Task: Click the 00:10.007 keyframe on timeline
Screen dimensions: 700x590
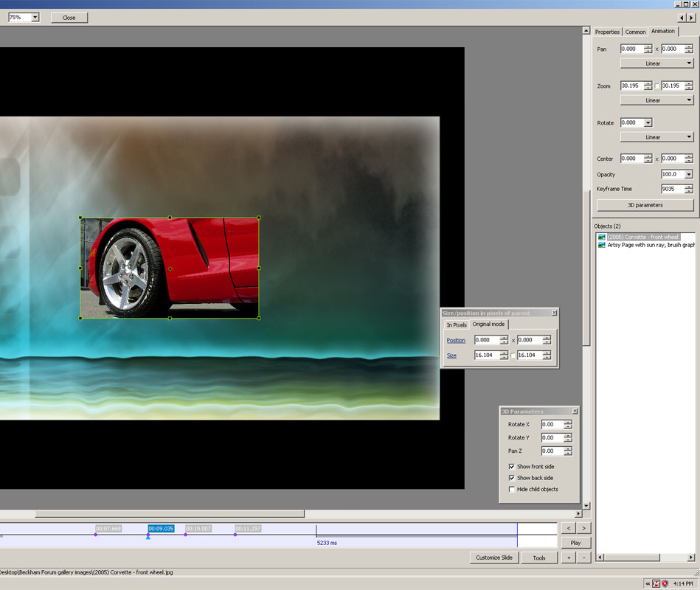Action: (x=198, y=529)
